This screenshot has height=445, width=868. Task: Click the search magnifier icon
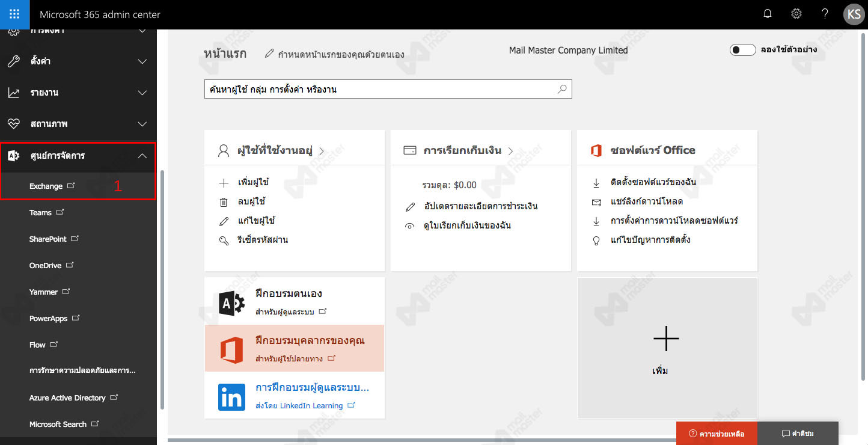pyautogui.click(x=562, y=89)
